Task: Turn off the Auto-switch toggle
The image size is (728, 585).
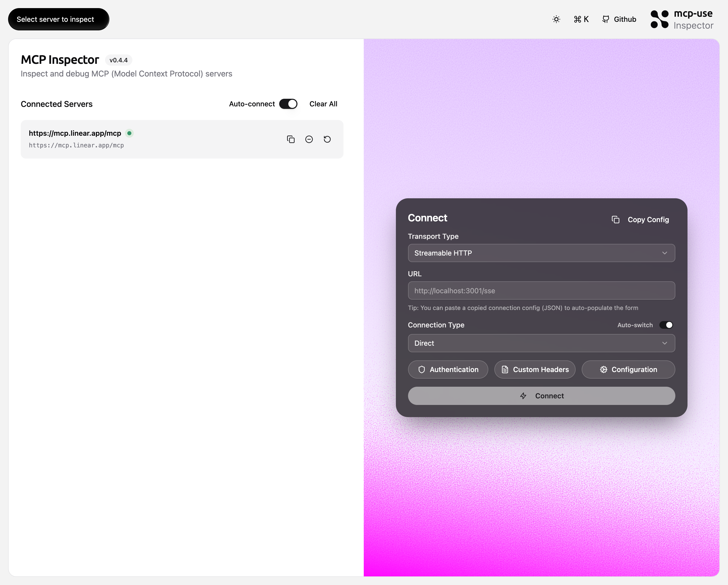Action: (x=666, y=325)
